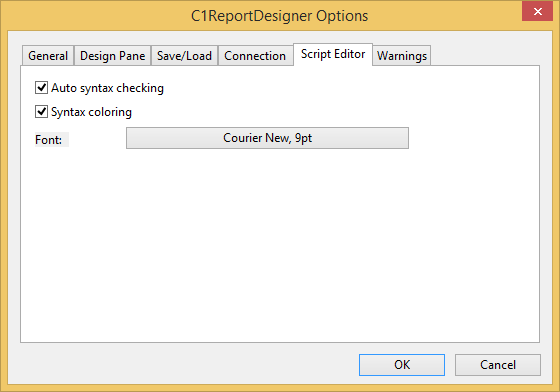Viewport: 560px width, 392px height.
Task: Select the Script Editor tab
Action: pyautogui.click(x=333, y=54)
